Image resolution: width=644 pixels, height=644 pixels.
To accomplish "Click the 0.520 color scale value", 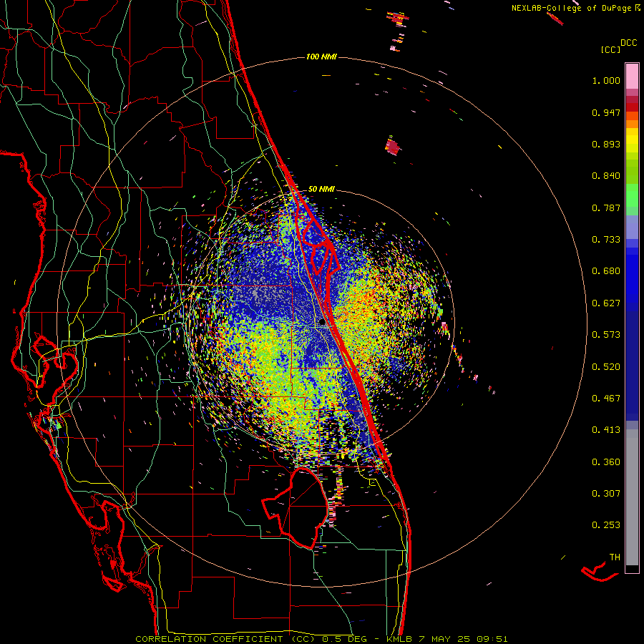I will [x=606, y=367].
